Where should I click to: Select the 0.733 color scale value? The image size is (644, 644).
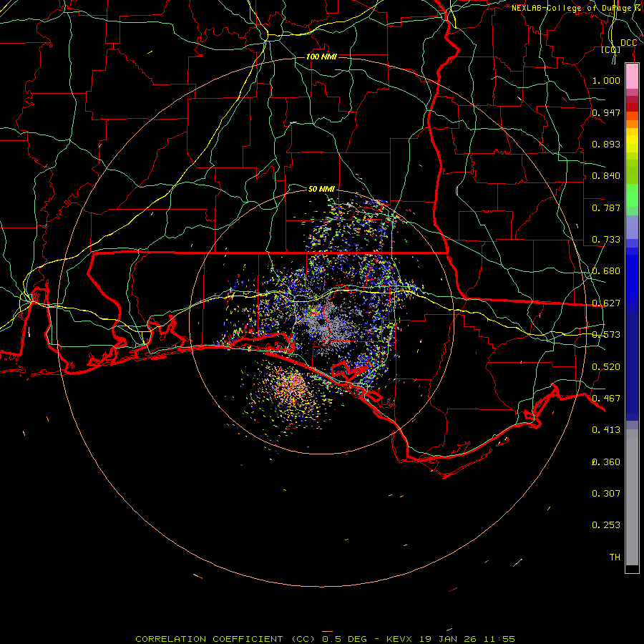pos(606,240)
